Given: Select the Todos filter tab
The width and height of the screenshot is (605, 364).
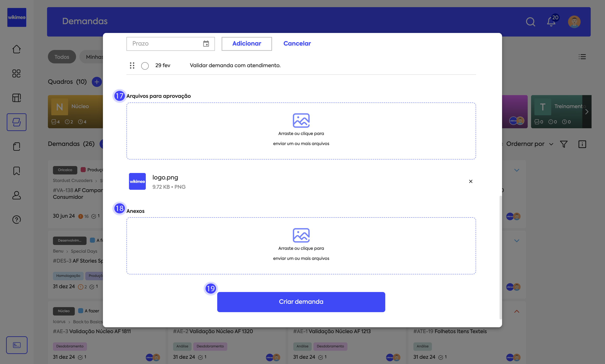Looking at the screenshot, I should pyautogui.click(x=62, y=57).
